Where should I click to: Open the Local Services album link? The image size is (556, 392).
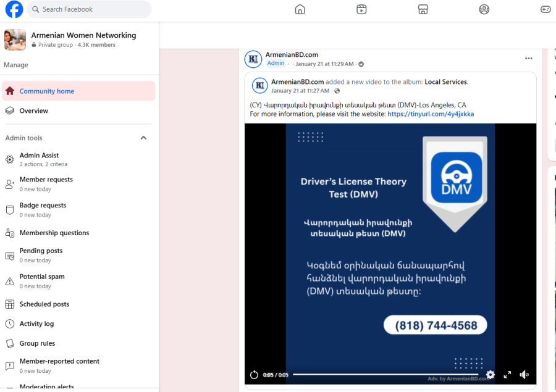[445, 82]
